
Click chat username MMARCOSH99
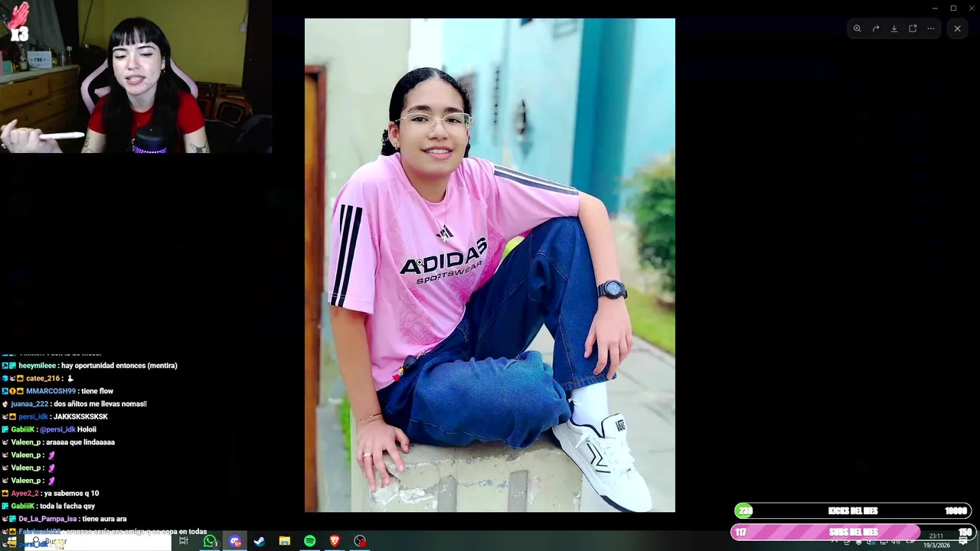click(50, 391)
